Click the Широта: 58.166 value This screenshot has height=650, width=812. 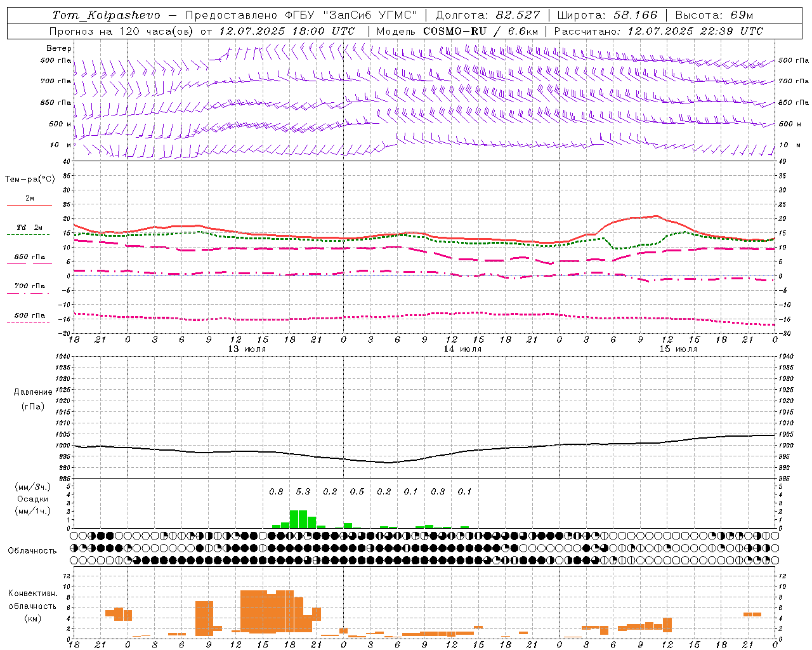[x=608, y=15]
